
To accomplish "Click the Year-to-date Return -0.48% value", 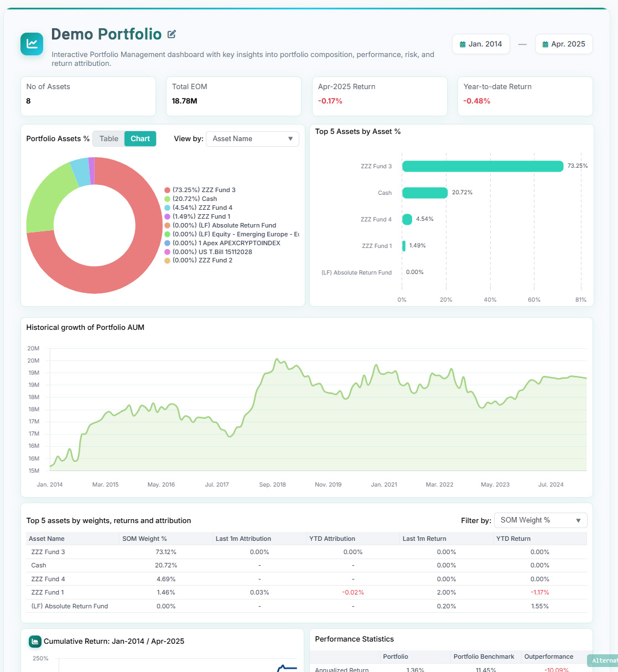I will 477,101.
